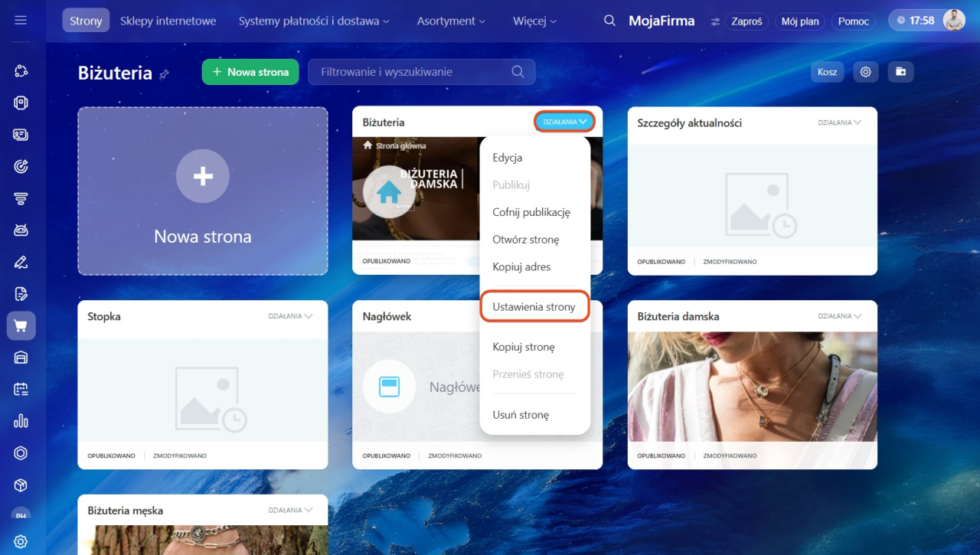Open the gear settings icon near Kosz

866,72
